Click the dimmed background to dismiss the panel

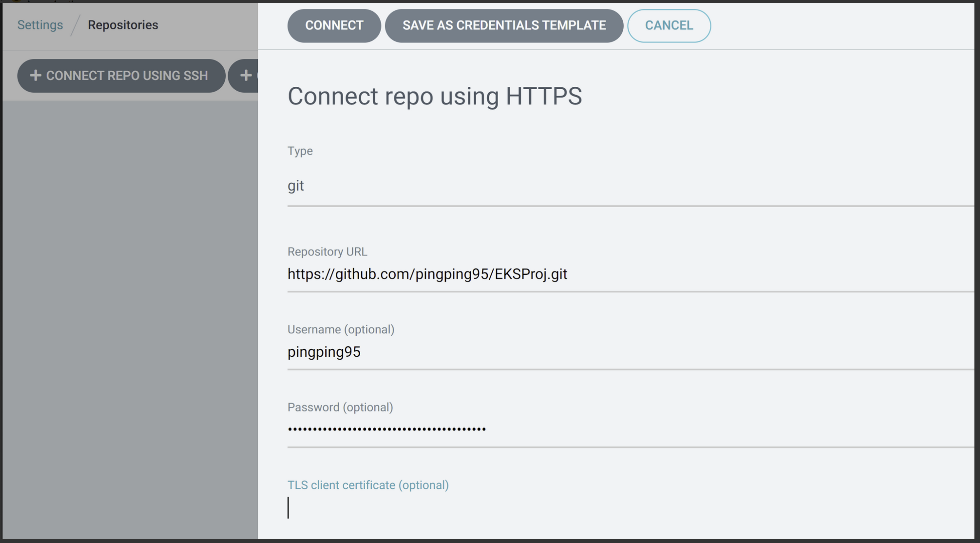click(129, 305)
